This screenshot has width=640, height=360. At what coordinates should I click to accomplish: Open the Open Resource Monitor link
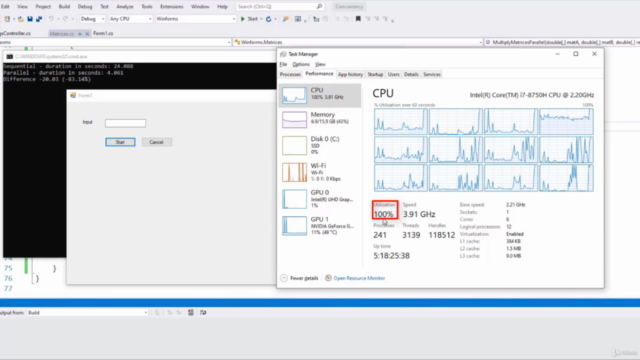359,278
